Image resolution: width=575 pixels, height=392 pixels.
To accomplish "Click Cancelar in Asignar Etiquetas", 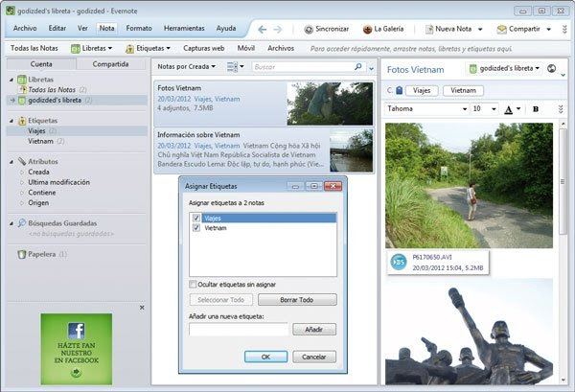I will click(314, 357).
